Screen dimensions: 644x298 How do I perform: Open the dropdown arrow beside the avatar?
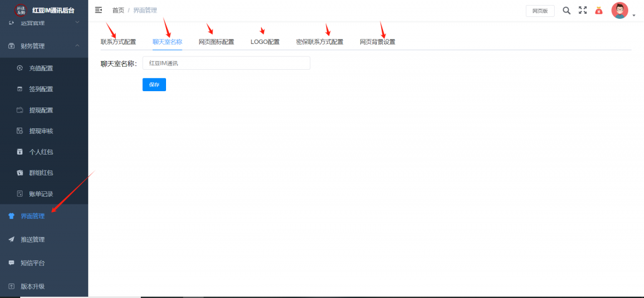click(x=634, y=16)
